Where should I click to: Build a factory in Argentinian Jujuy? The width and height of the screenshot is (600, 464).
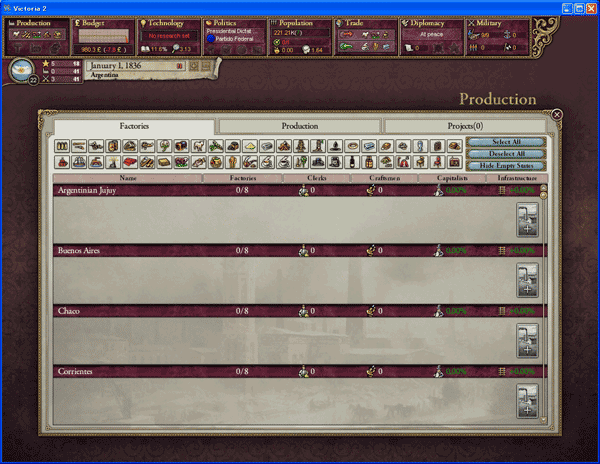click(527, 221)
